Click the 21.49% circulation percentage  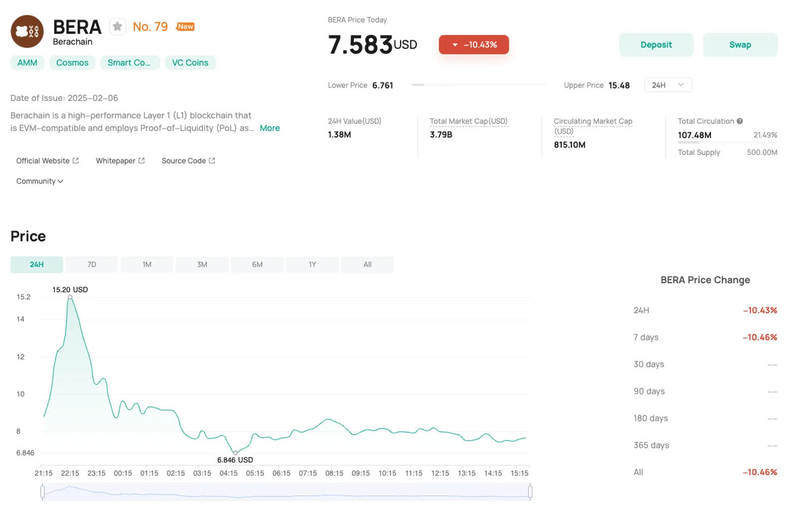click(765, 135)
